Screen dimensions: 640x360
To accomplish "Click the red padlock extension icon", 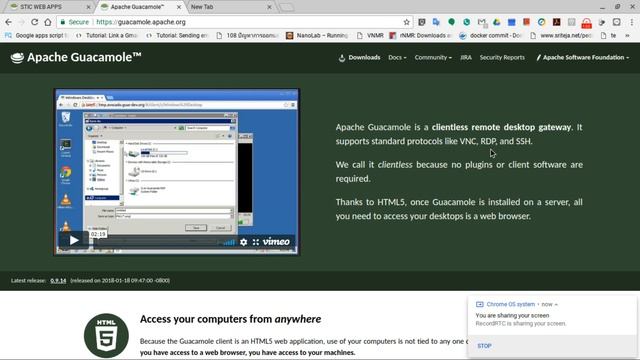I will point(587,23).
